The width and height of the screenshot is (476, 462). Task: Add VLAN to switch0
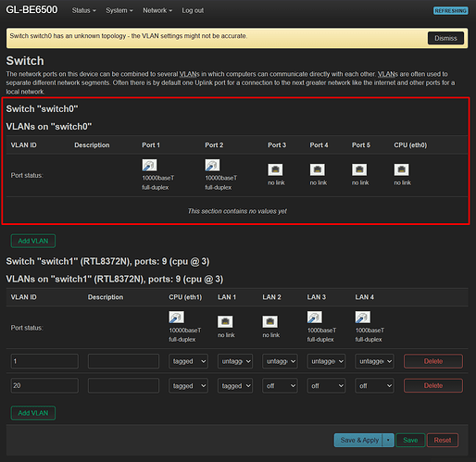pyautogui.click(x=33, y=241)
